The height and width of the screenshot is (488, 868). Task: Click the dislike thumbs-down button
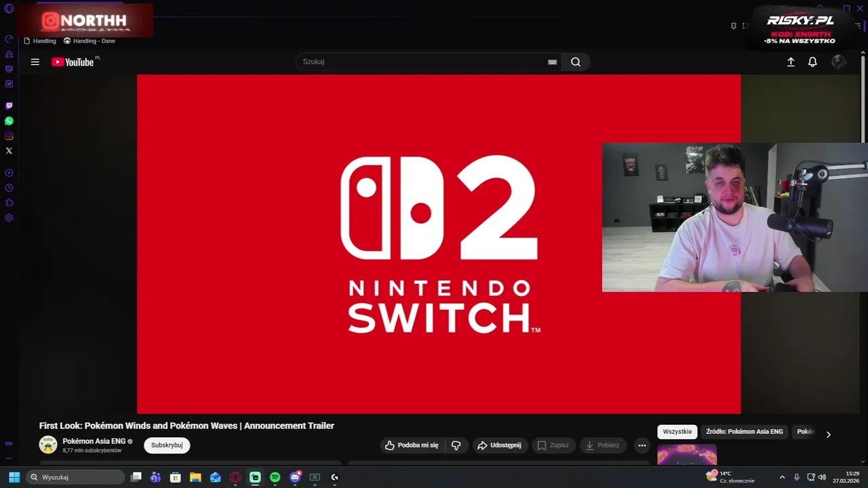click(456, 445)
